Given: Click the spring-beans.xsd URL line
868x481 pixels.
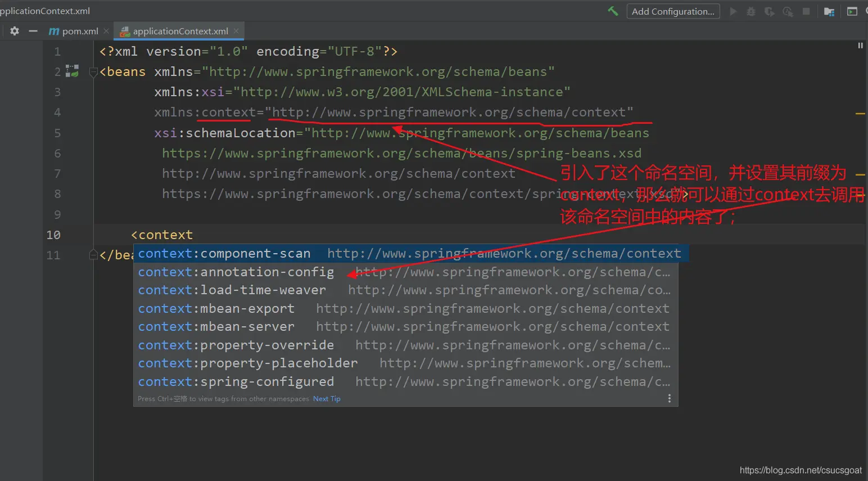Looking at the screenshot, I should pyautogui.click(x=402, y=154).
